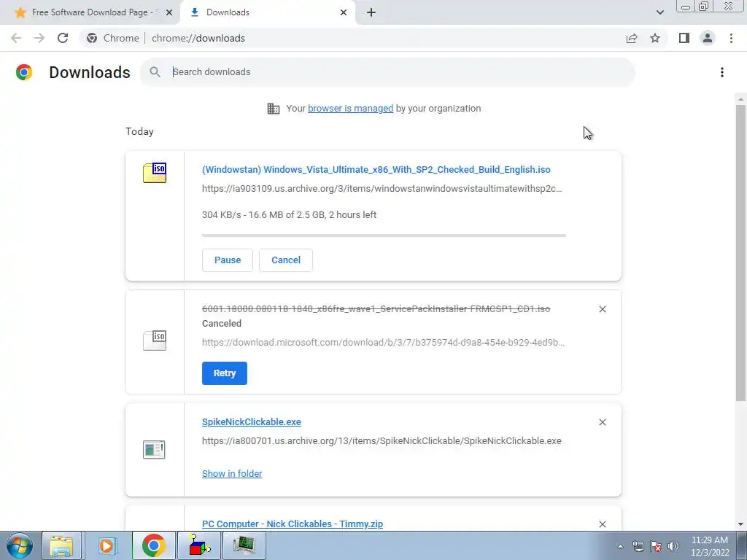747x560 pixels.
Task: Open the side panel icon
Action: pyautogui.click(x=684, y=38)
